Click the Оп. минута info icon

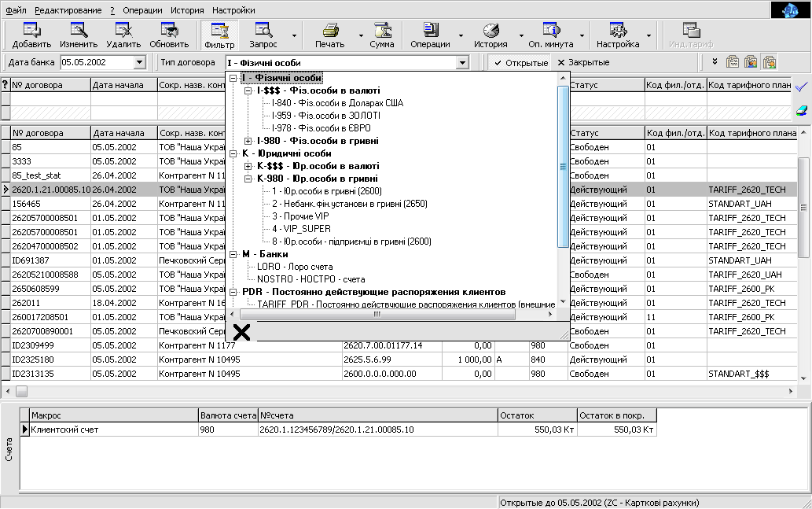pos(550,30)
